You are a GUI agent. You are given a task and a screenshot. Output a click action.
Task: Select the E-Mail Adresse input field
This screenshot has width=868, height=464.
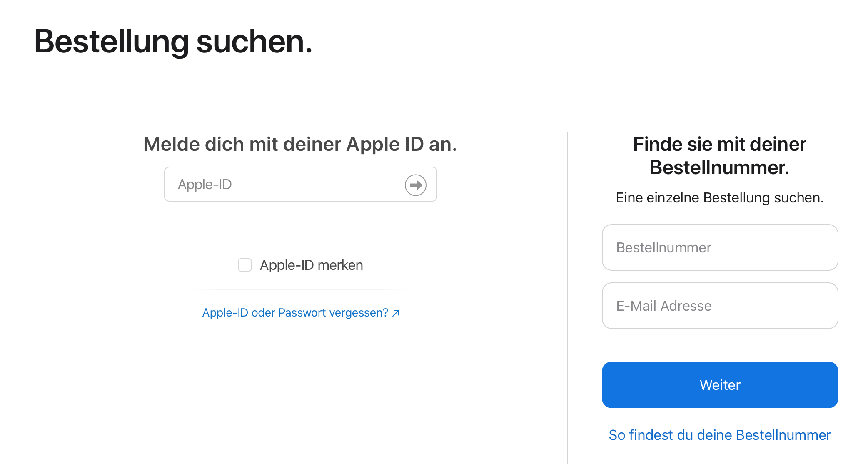pos(720,306)
